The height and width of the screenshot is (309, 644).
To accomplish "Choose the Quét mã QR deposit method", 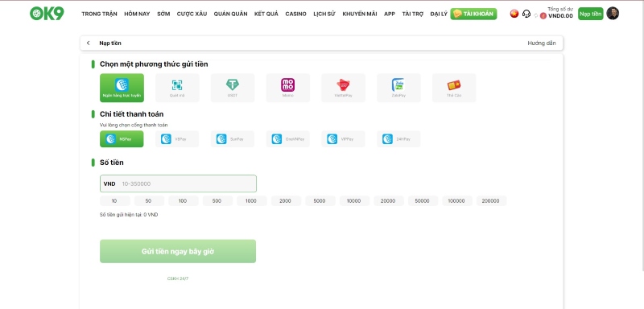I will pyautogui.click(x=177, y=88).
